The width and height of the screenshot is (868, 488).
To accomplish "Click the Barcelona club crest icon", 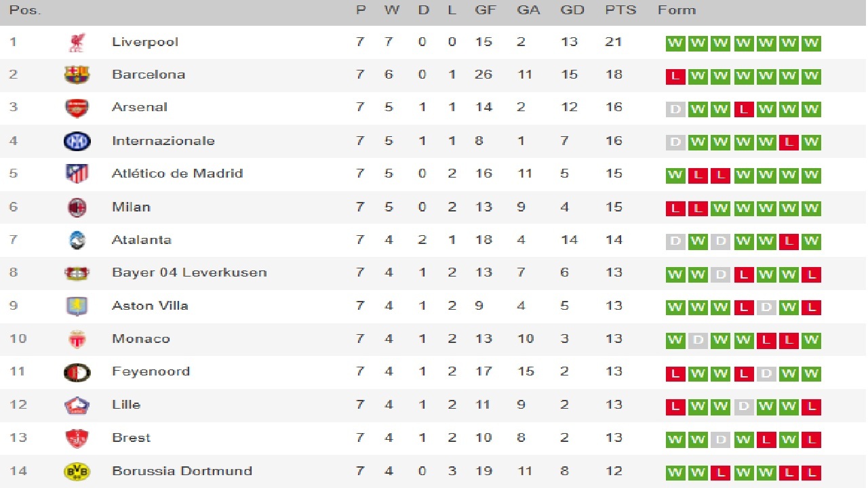I will click(x=77, y=75).
